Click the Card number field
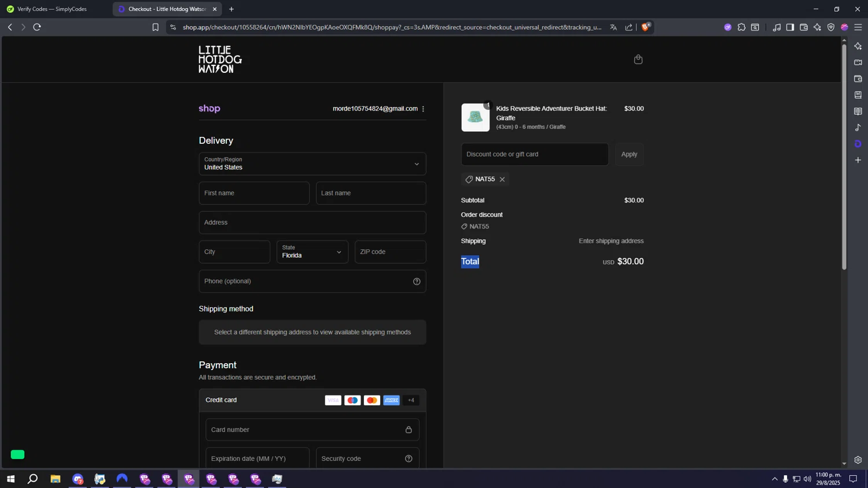Image resolution: width=868 pixels, height=488 pixels. click(x=312, y=430)
